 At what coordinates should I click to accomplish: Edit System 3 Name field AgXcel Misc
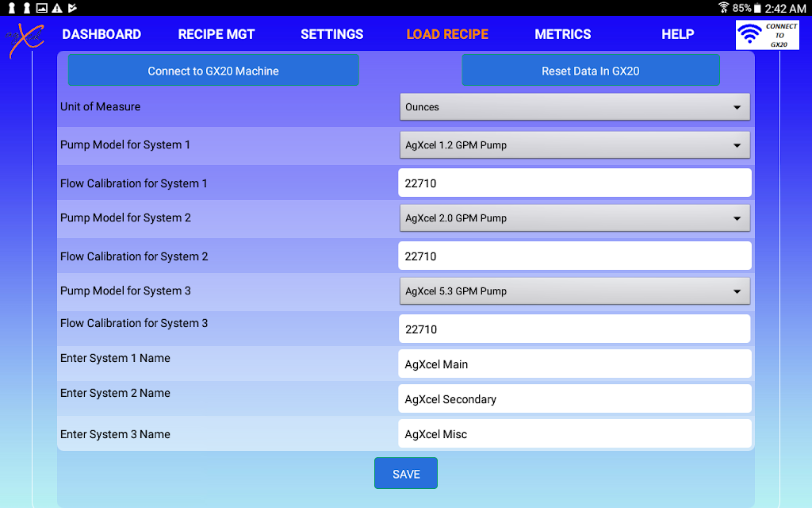pyautogui.click(x=575, y=434)
